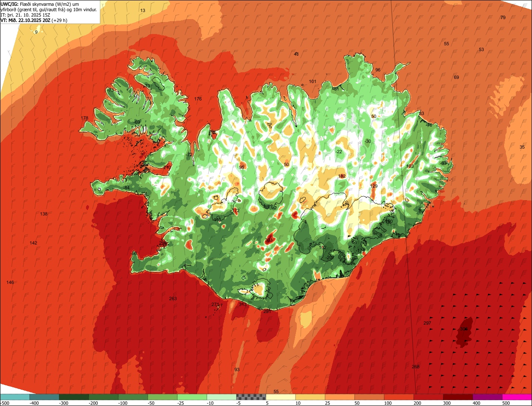Click the map value '35' on the east edge
This screenshot has width=532, height=406.
pos(522,147)
